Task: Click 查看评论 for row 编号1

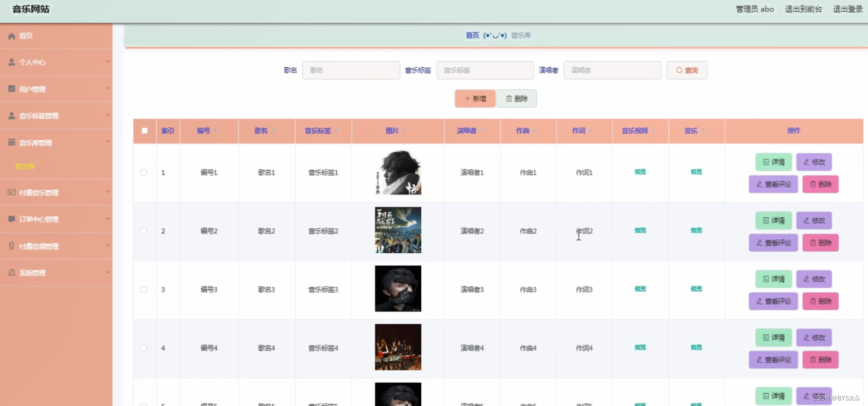Action: click(x=774, y=184)
